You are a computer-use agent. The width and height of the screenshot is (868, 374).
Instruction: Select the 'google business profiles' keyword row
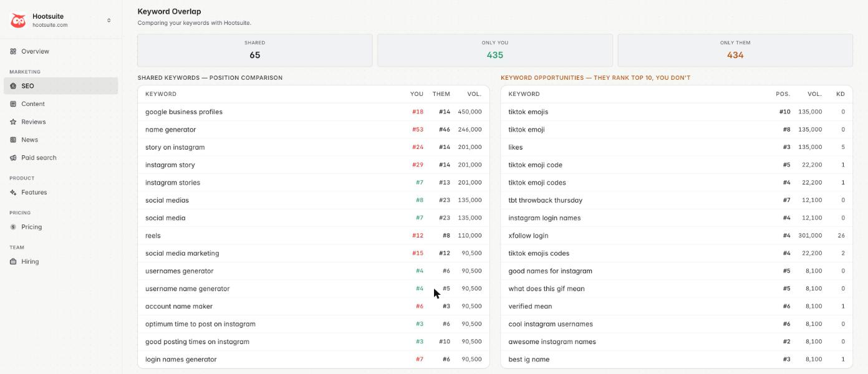point(314,112)
